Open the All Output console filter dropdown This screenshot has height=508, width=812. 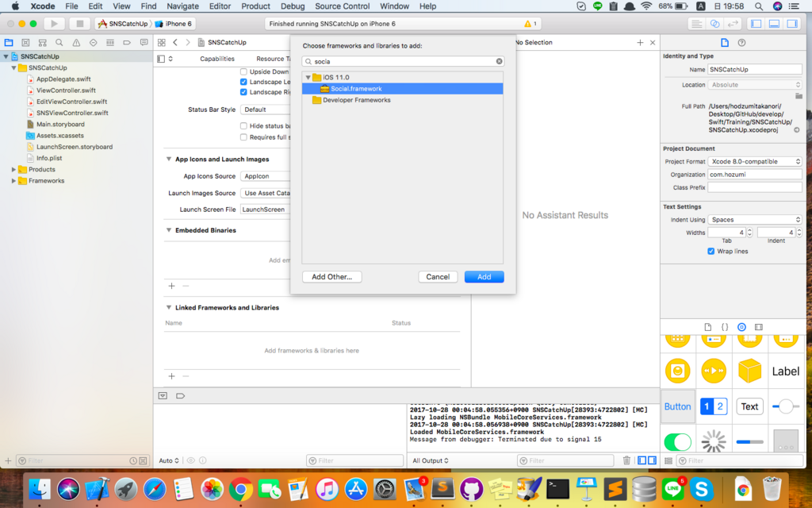click(431, 460)
